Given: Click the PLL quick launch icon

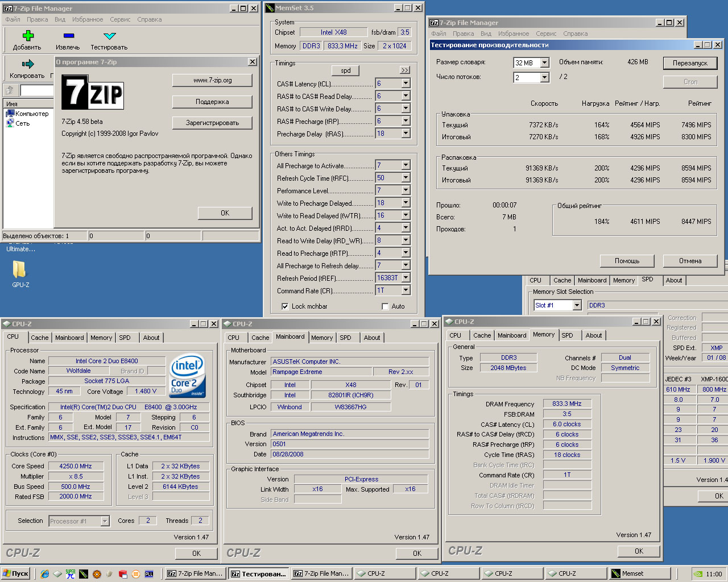Looking at the screenshot, I should (x=149, y=574).
